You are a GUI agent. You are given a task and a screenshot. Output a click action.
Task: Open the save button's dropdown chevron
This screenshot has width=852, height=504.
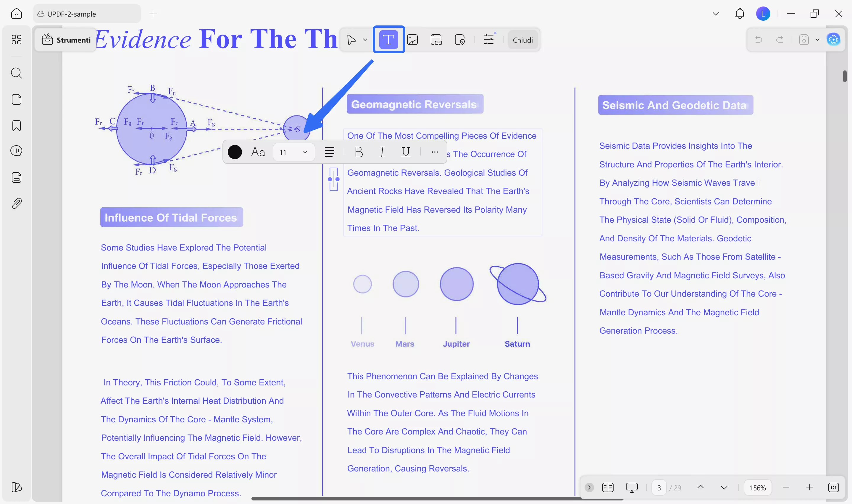pyautogui.click(x=818, y=40)
